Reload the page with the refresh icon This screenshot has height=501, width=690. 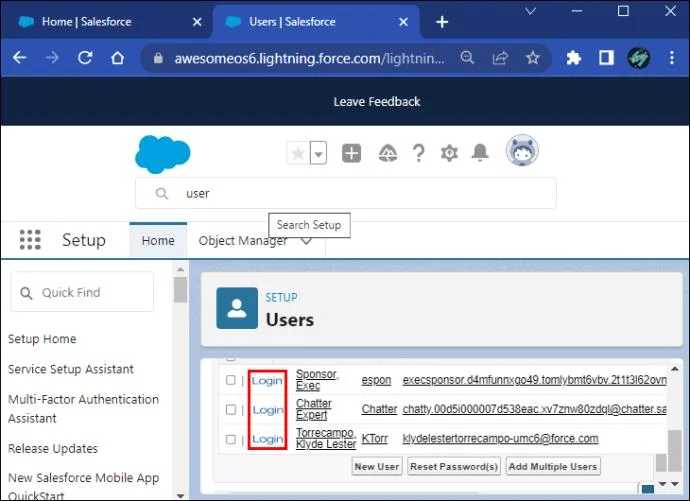click(85, 58)
